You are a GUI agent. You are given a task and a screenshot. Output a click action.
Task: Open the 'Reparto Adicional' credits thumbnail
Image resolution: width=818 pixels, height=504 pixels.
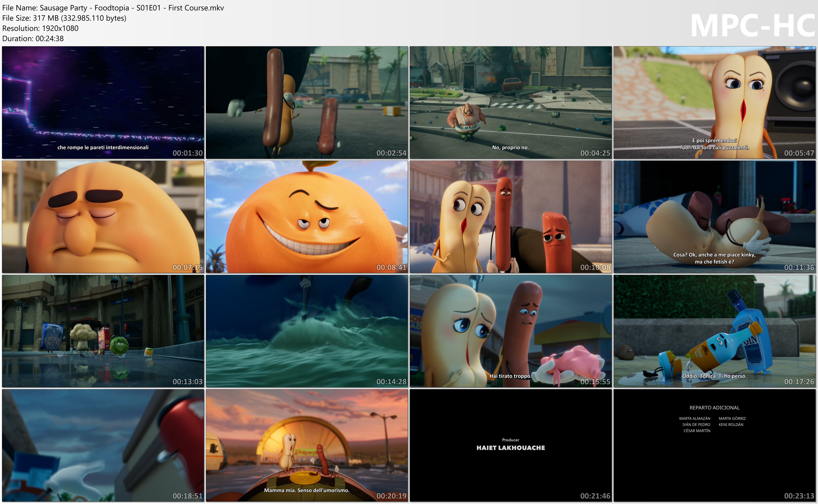pos(714,445)
